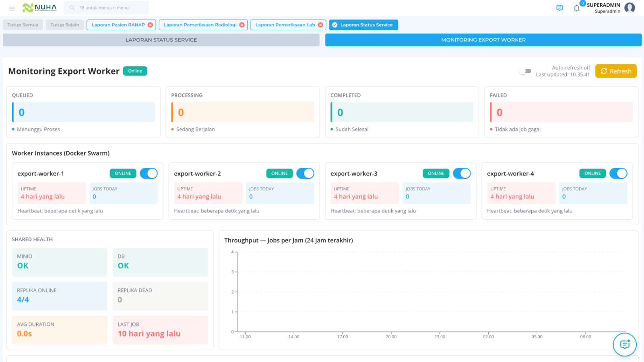Click the DB OK health tile
This screenshot has width=644, height=362.
160,262
